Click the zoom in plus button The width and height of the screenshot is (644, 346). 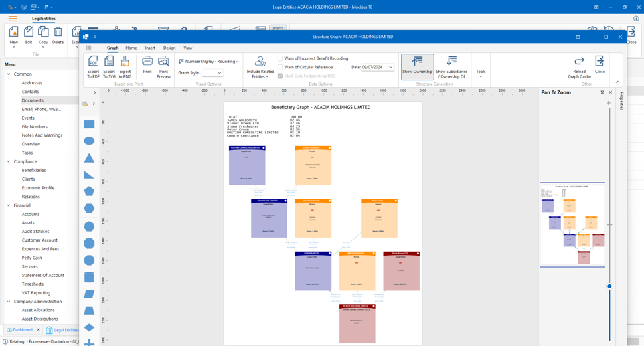[609, 103]
